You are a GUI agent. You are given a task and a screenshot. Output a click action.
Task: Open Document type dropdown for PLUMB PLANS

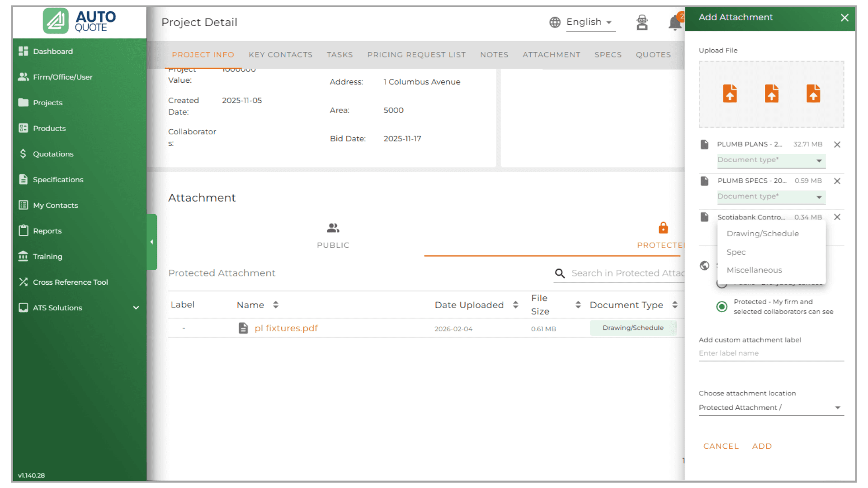pyautogui.click(x=771, y=160)
